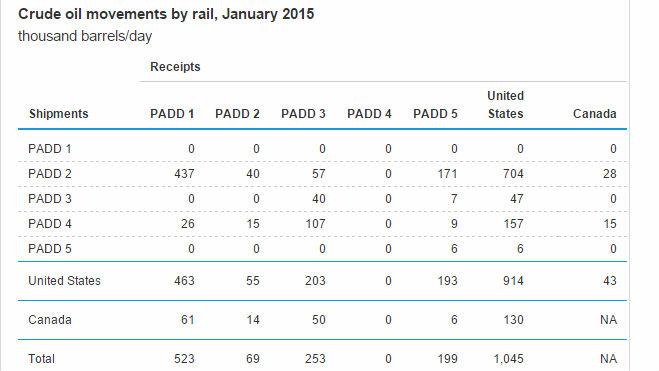The height and width of the screenshot is (371, 659).
Task: Select the PADD 2 column header
Action: 237,114
